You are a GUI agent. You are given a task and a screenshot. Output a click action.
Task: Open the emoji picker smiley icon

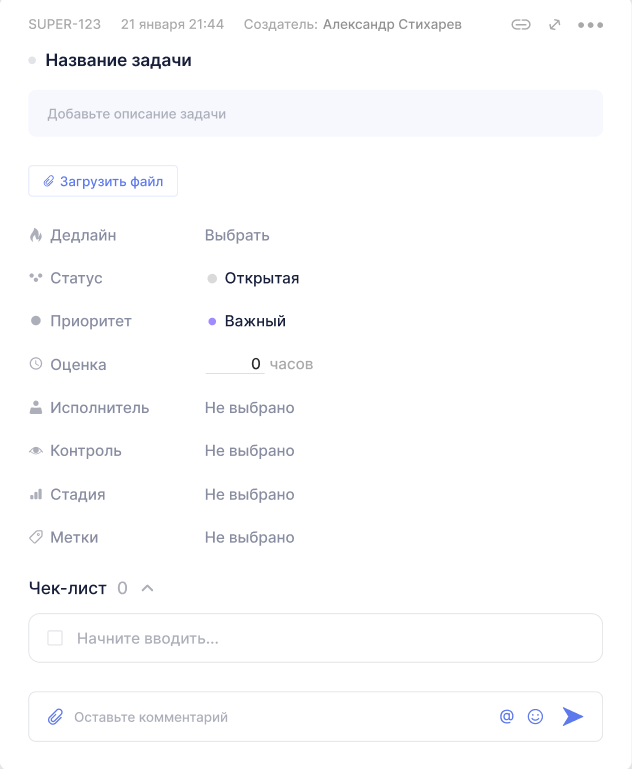pos(535,716)
